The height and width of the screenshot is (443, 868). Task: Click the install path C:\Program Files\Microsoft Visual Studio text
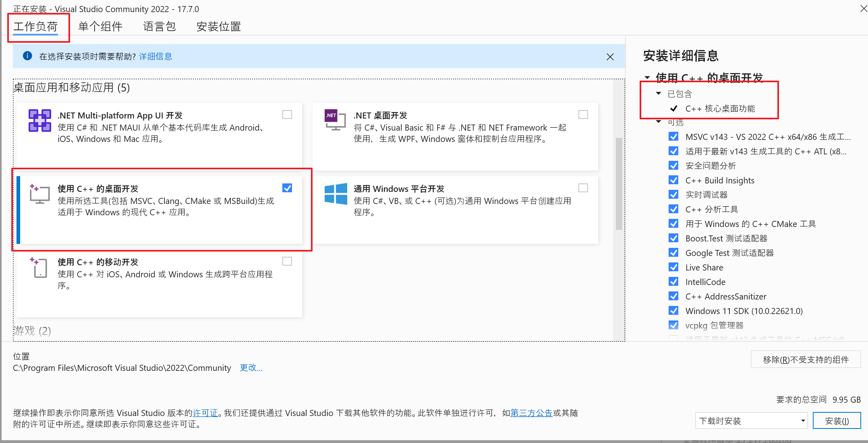(x=122, y=368)
